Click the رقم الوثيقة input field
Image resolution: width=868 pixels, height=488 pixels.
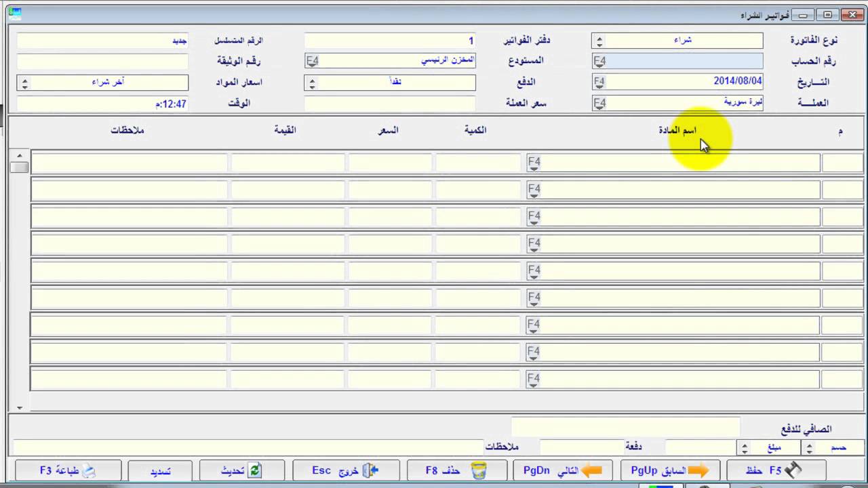tap(102, 62)
